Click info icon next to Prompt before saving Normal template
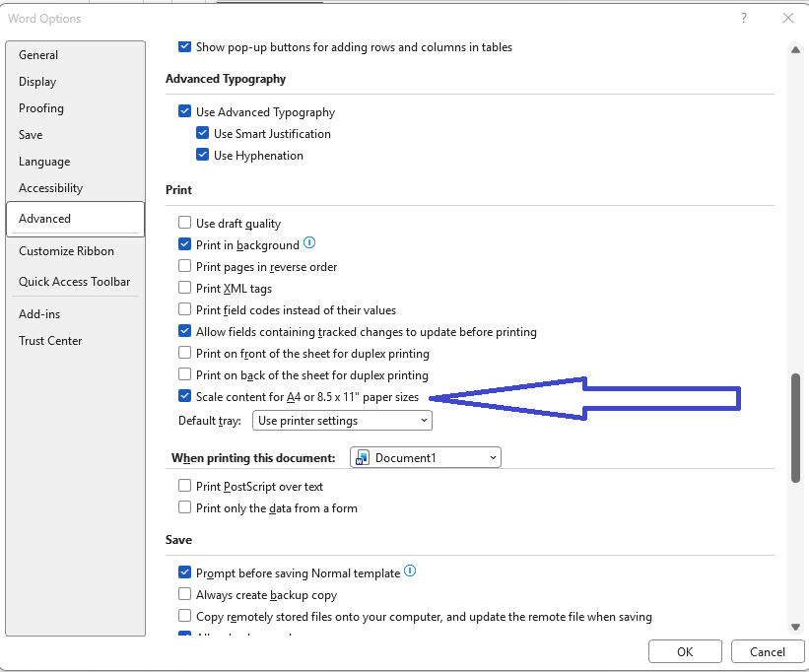The width and height of the screenshot is (809, 672). click(x=410, y=571)
